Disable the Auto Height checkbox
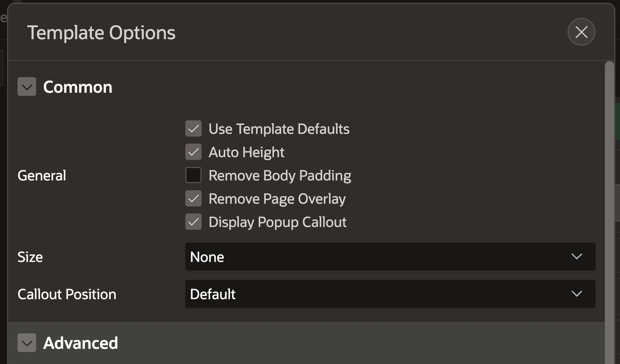Screen dimensions: 620x364 [x=193, y=152]
